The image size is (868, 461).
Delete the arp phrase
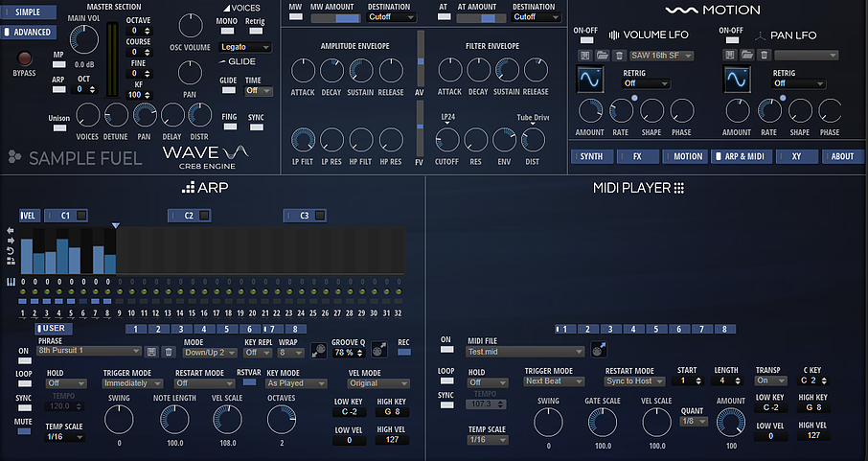coord(169,352)
